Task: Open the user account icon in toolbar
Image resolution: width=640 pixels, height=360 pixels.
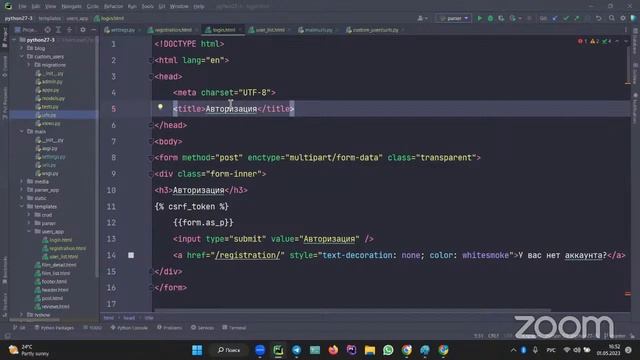Action: point(422,18)
